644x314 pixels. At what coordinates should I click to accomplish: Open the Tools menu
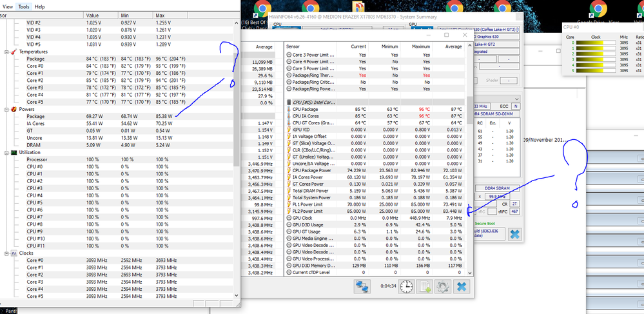pos(23,6)
